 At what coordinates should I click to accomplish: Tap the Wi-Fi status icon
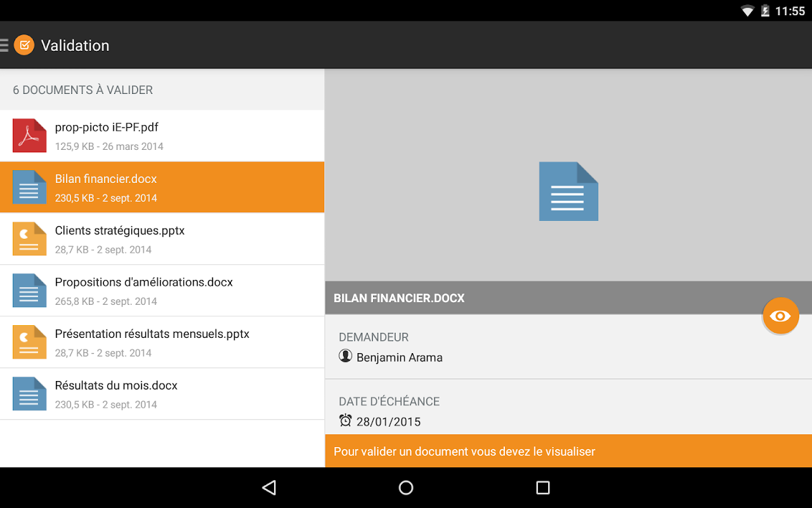click(x=748, y=11)
